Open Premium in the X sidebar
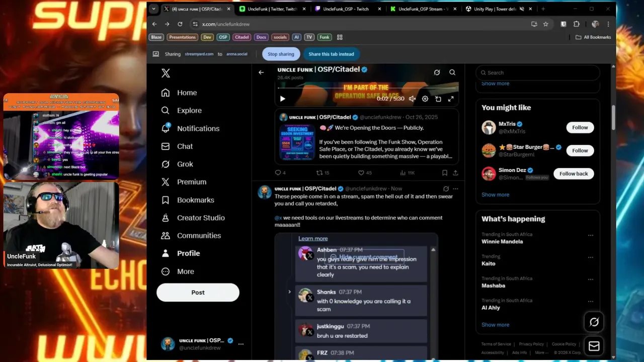This screenshot has height=362, width=644. (x=184, y=182)
